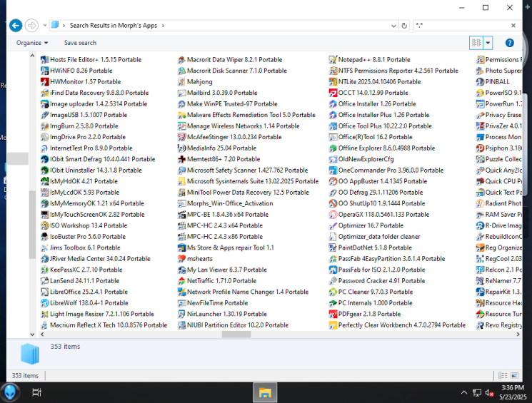Screen dimensions: 532x403
Task: Change view layout button
Action: (476, 43)
